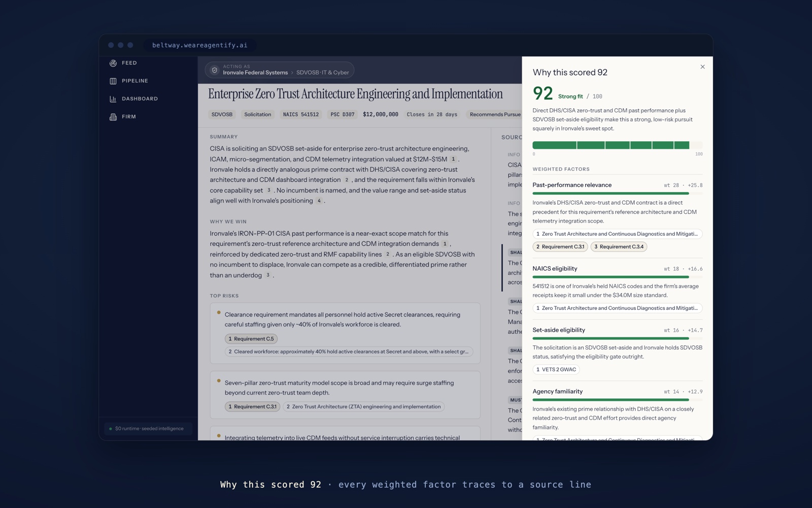The width and height of the screenshot is (812, 508).
Task: Open Requirement C.3.1 chip in score panel
Action: (x=560, y=247)
